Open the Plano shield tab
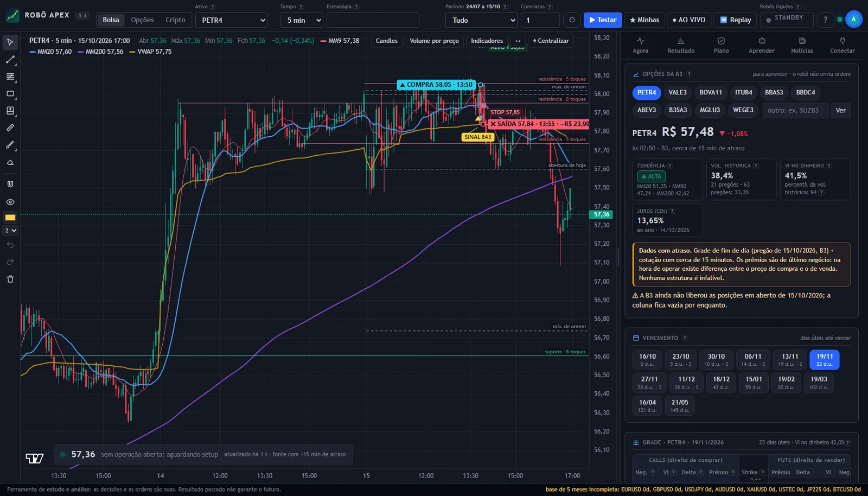Viewport: 868px width, 496px height. (722, 46)
